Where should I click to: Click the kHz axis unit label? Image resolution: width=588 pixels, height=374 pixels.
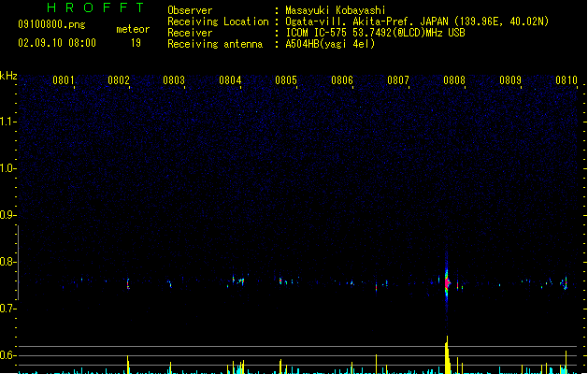pos(8,76)
